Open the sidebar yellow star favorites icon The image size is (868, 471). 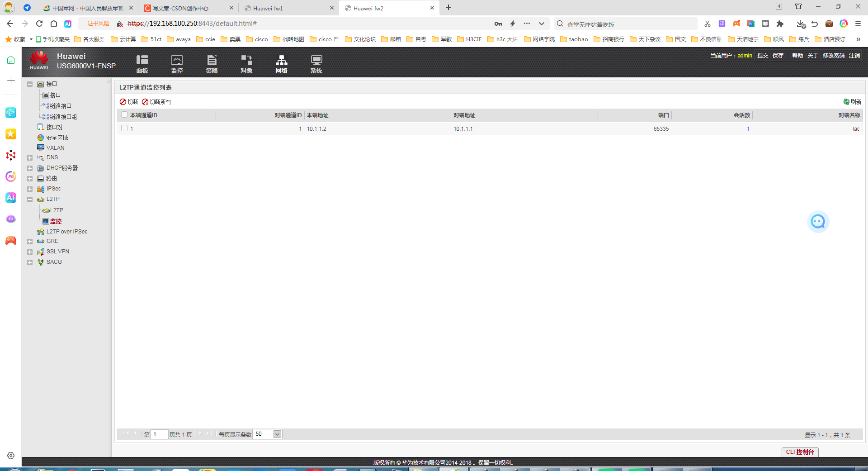[11, 134]
